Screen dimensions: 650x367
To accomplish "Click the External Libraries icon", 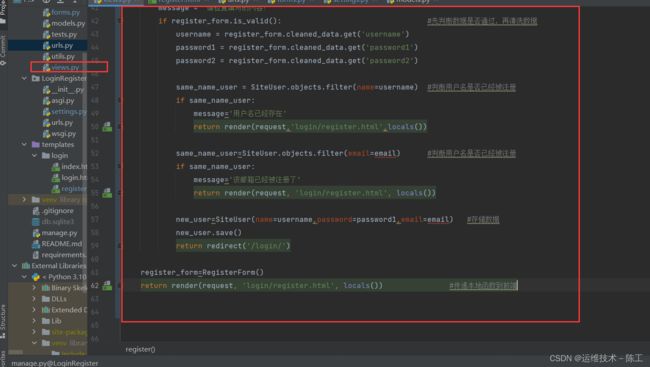I will point(26,265).
